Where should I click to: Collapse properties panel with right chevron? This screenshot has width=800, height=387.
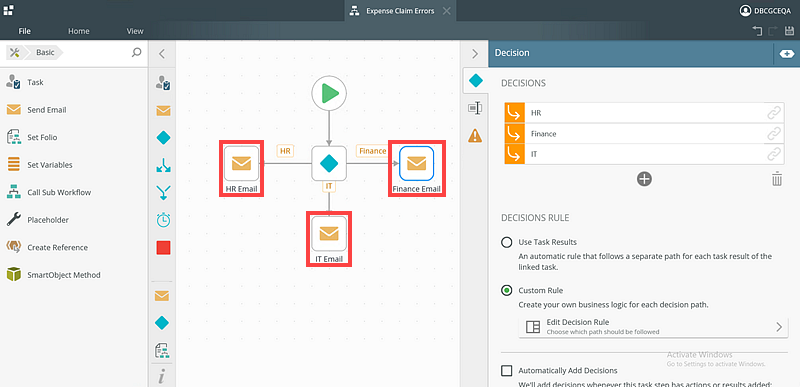474,54
